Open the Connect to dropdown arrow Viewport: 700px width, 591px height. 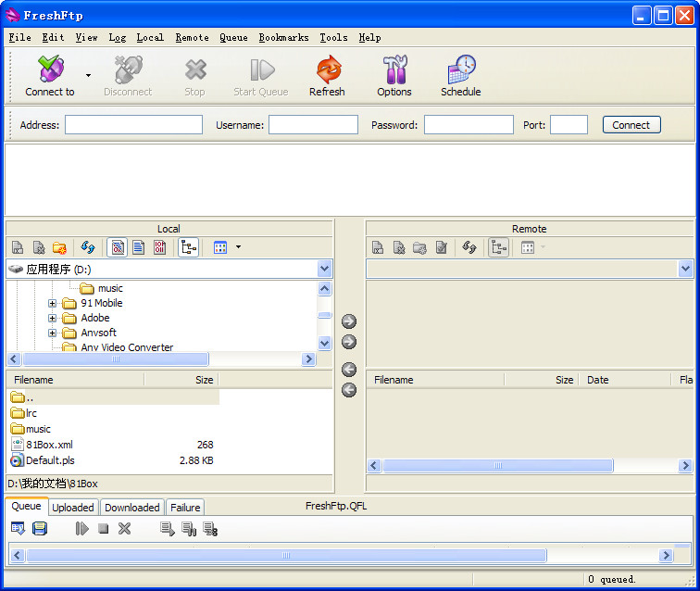88,75
